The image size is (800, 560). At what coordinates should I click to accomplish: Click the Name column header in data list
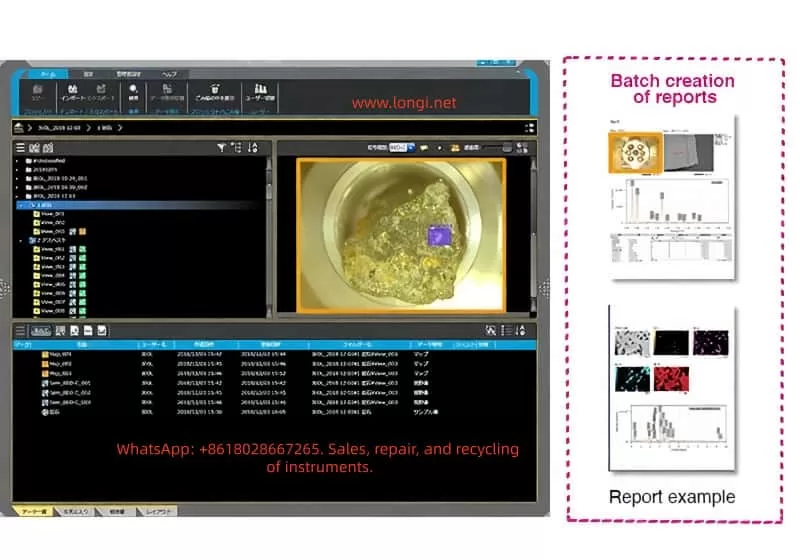[x=80, y=343]
